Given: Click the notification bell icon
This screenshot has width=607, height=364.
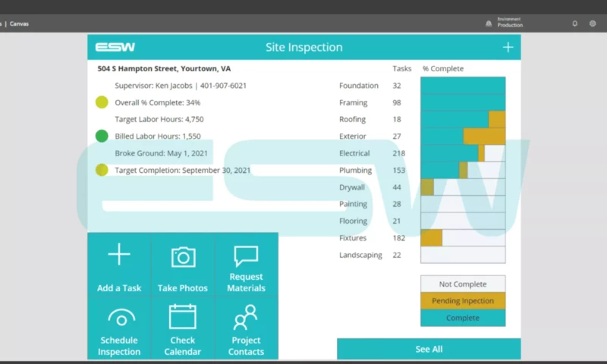Looking at the screenshot, I should coord(575,24).
